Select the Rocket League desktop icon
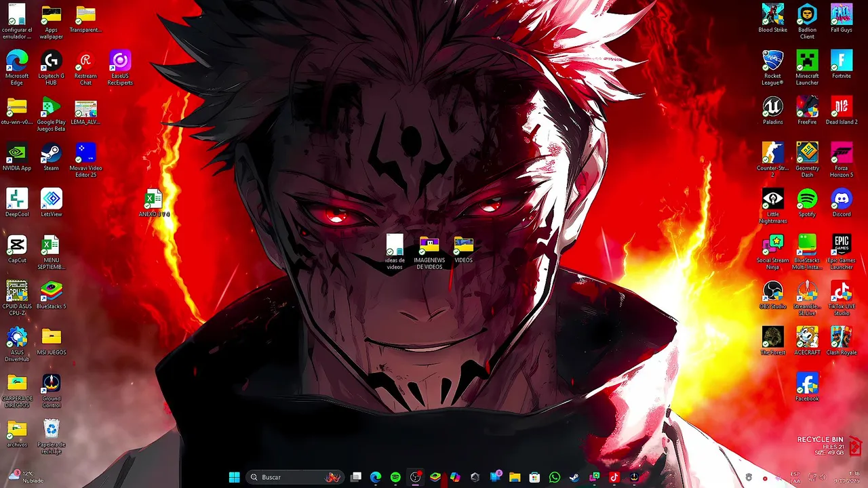Viewport: 868px width, 488px height. tap(772, 68)
